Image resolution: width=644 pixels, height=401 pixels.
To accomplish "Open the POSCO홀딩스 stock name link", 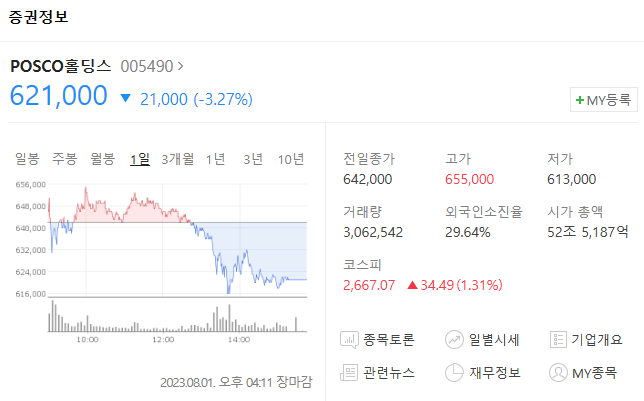I will [61, 67].
